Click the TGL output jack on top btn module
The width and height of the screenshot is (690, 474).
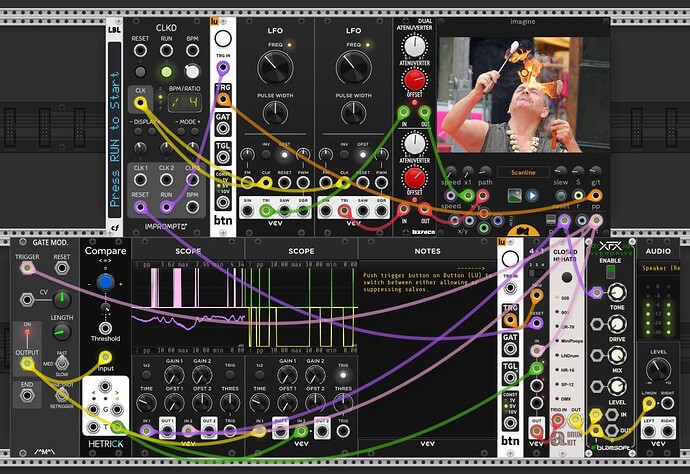click(x=223, y=157)
